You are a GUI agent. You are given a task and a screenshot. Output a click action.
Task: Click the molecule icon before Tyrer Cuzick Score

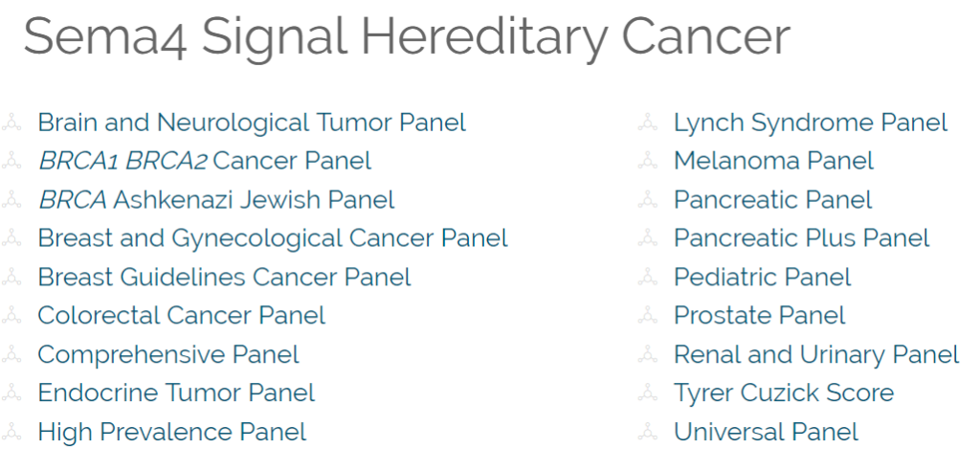[648, 392]
